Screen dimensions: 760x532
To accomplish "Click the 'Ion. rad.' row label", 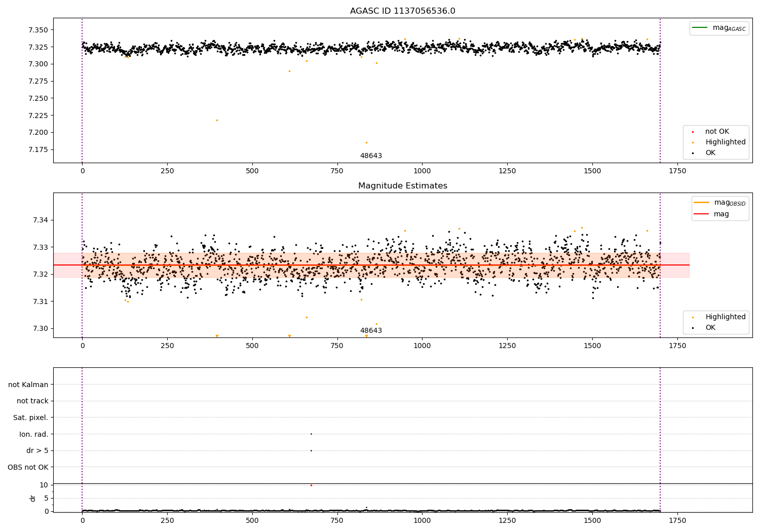I will (34, 434).
